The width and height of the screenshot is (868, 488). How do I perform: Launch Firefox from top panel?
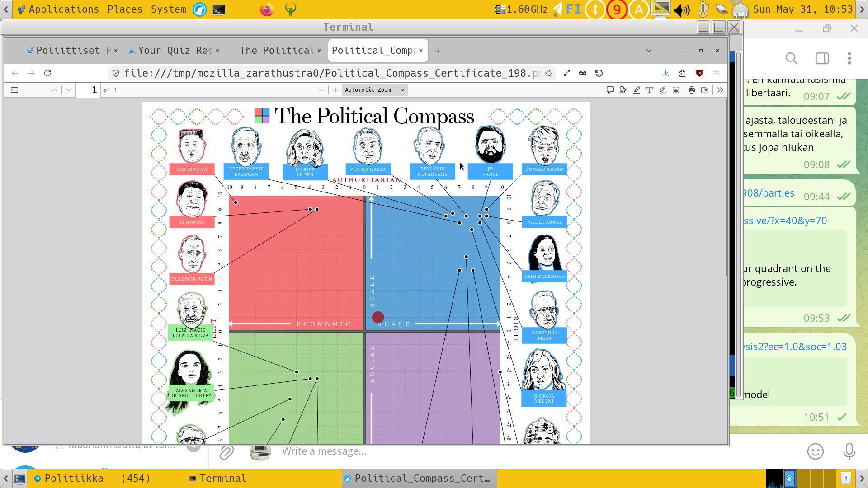pos(267,9)
